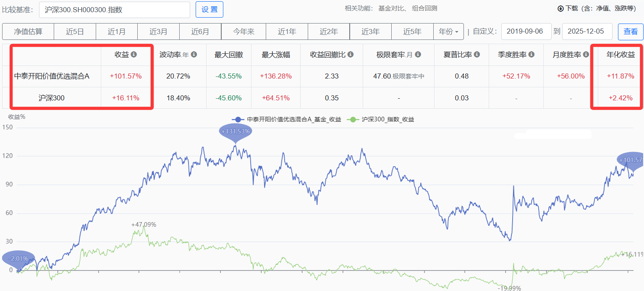This screenshot has height=291, width=644.
Task: Click the 2019-09-06 start date field
Action: 526,31
